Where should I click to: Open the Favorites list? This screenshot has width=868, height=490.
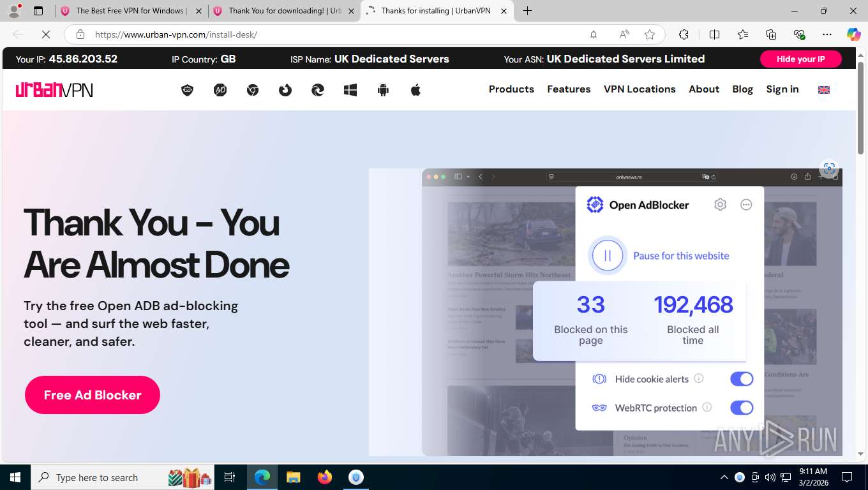[743, 34]
